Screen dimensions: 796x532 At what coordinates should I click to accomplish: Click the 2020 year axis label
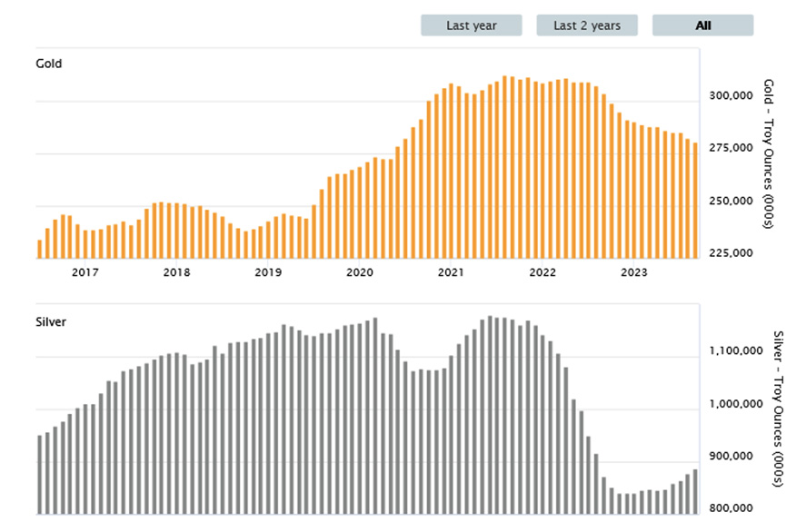pyautogui.click(x=360, y=272)
